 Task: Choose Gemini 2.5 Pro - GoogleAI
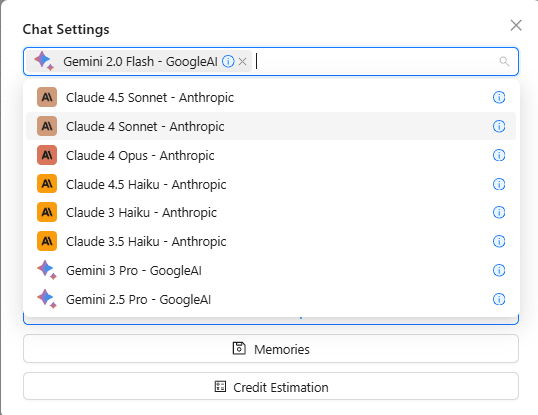[271, 299]
